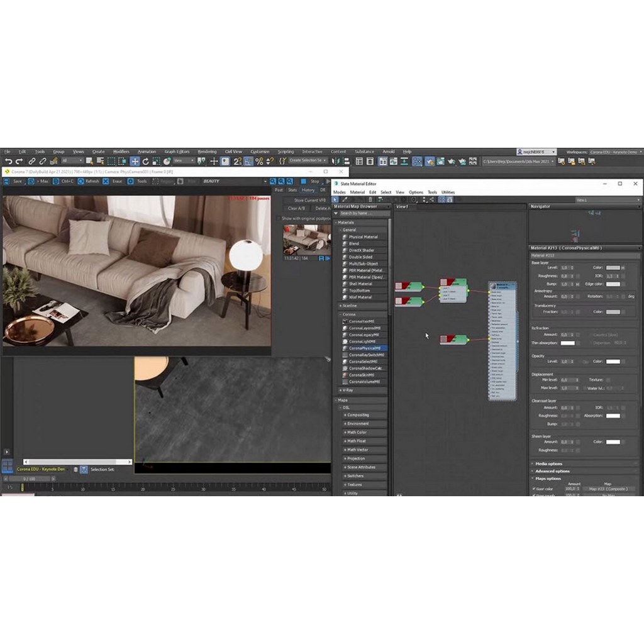This screenshot has width=644, height=644.
Task: Select CoronaPhysicalMtl in the material browser
Action: pyautogui.click(x=364, y=348)
